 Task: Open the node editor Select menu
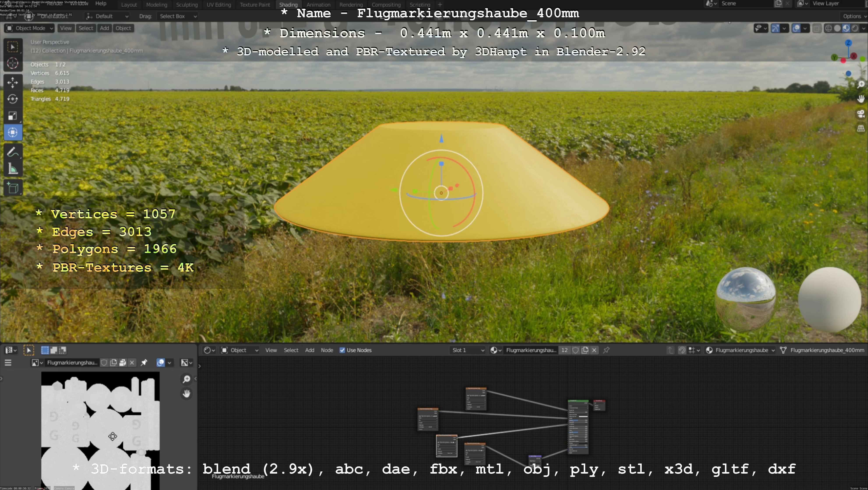[x=291, y=350]
